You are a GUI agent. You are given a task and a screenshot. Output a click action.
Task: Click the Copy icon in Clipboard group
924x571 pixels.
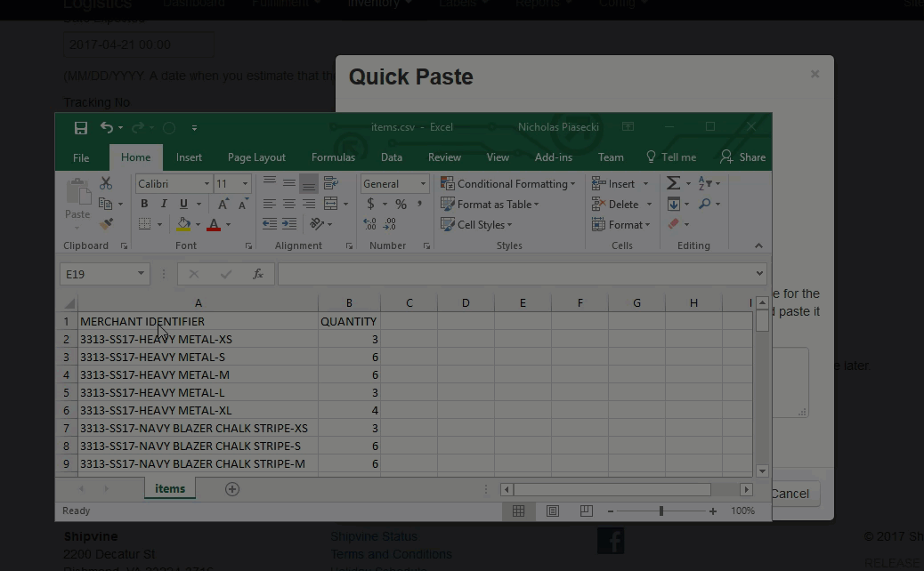pyautogui.click(x=106, y=204)
